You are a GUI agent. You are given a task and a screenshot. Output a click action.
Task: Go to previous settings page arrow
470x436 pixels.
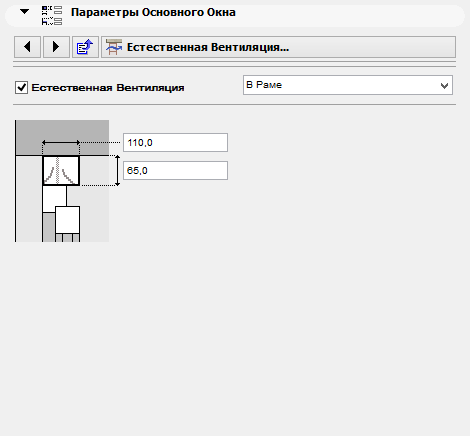pyautogui.click(x=27, y=47)
